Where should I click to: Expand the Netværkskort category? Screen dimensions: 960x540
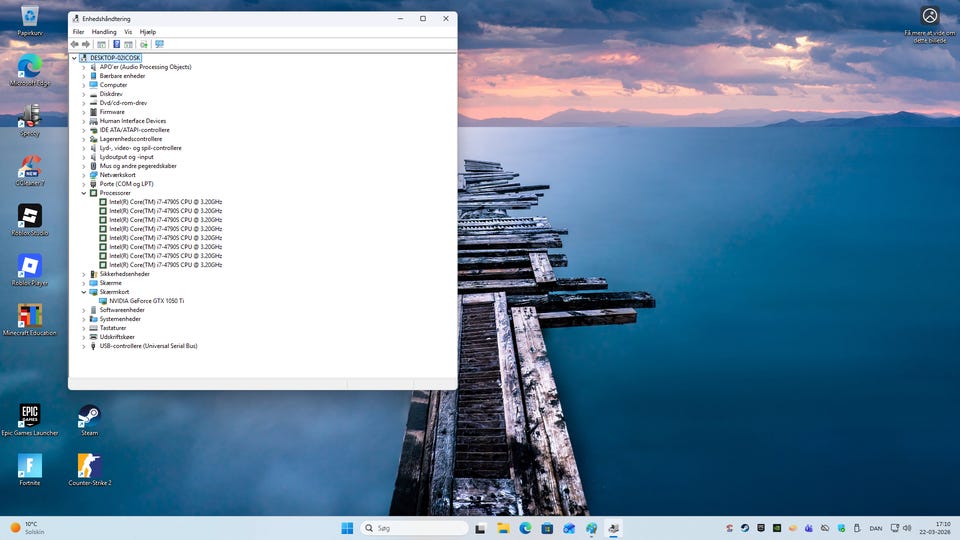(84, 175)
